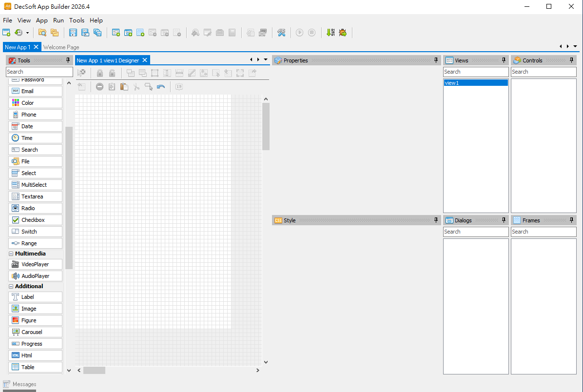Toggle the pin on the Properties panel

(436, 60)
